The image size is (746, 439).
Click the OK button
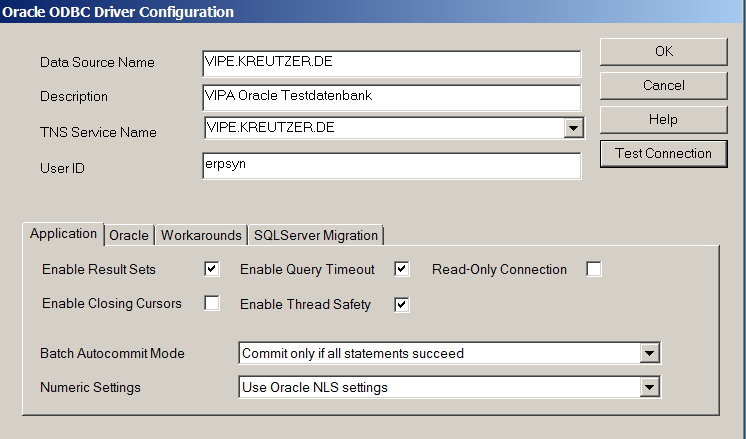(x=663, y=51)
